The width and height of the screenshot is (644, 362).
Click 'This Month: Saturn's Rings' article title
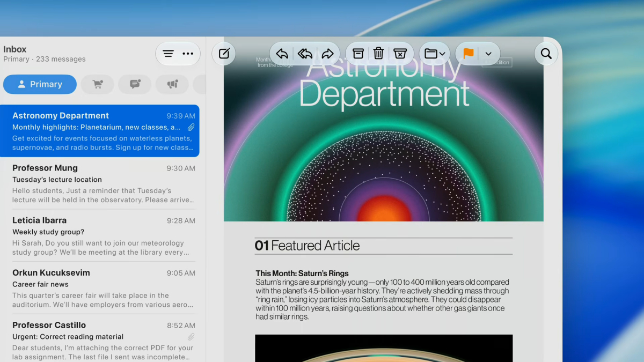[302, 274]
